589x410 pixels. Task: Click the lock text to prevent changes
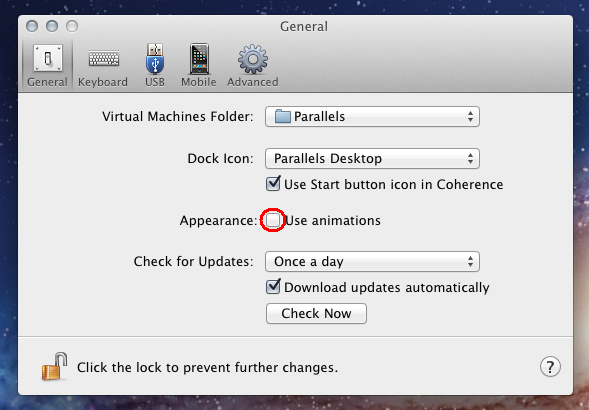pyautogui.click(x=207, y=367)
